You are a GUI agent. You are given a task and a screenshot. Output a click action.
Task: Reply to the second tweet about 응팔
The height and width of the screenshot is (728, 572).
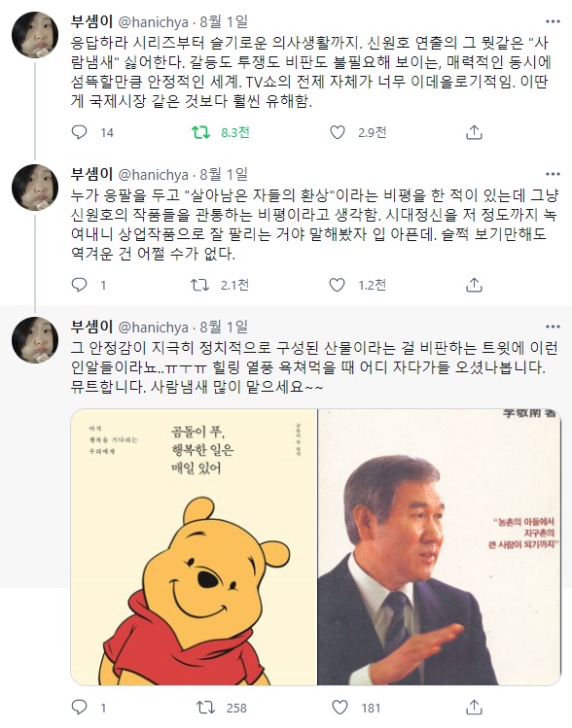click(80, 285)
